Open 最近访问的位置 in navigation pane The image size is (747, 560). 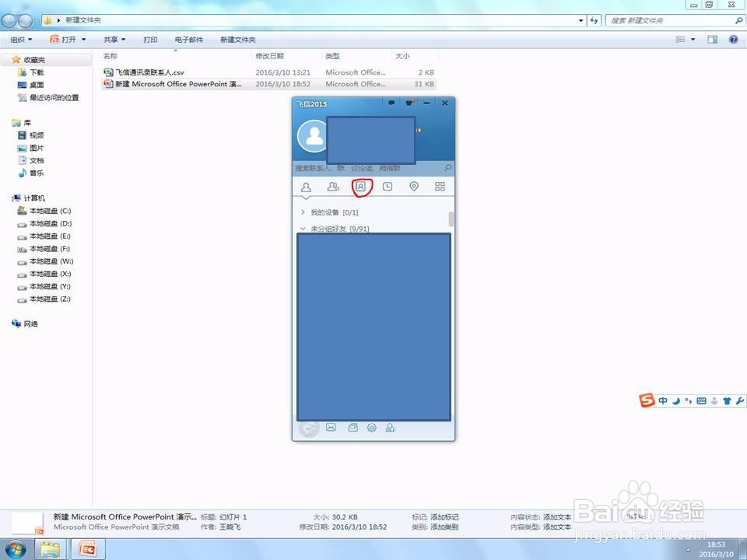pos(48,98)
